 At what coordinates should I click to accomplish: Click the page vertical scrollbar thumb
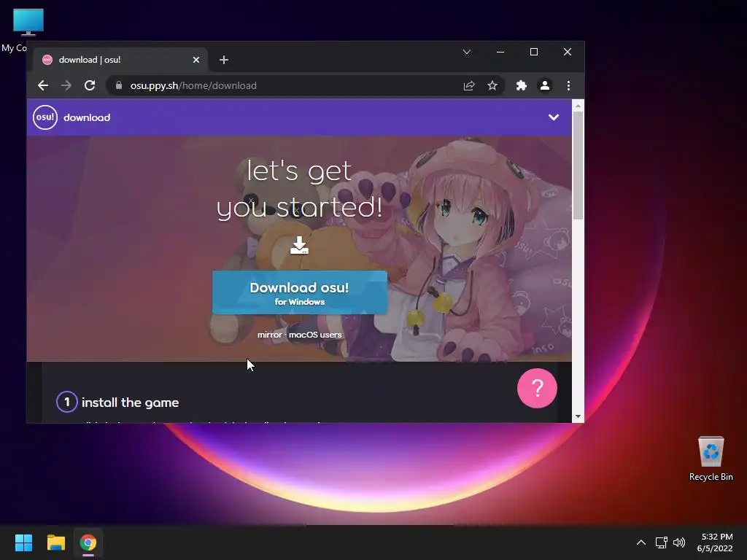coord(578,166)
